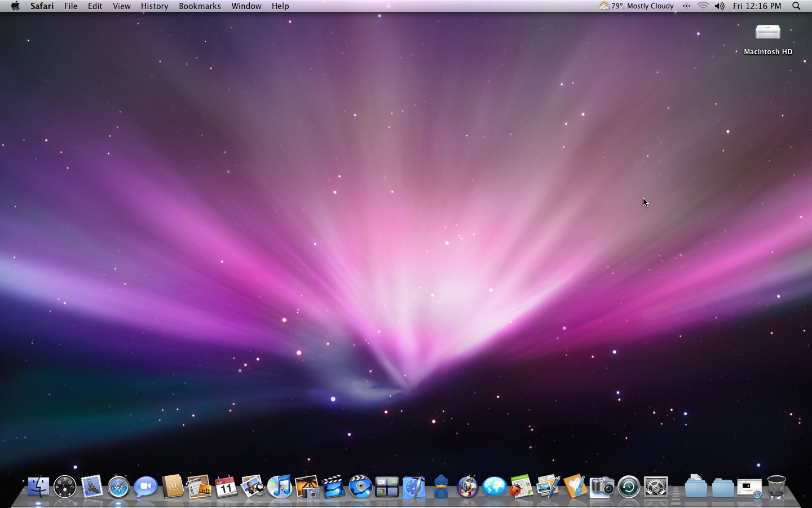Screen dimensions: 812x508
Task: Open the Bookmarks menu
Action: (x=200, y=6)
